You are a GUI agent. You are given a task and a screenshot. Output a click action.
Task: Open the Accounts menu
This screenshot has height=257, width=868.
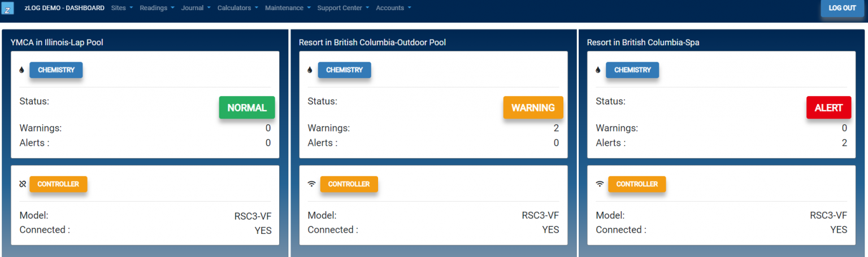click(393, 8)
